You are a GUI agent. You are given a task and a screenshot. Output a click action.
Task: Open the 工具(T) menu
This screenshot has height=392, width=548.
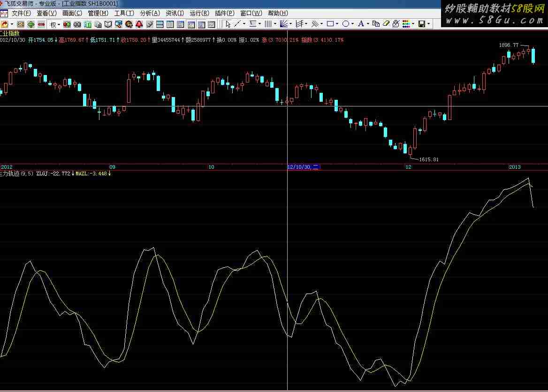[x=124, y=13]
